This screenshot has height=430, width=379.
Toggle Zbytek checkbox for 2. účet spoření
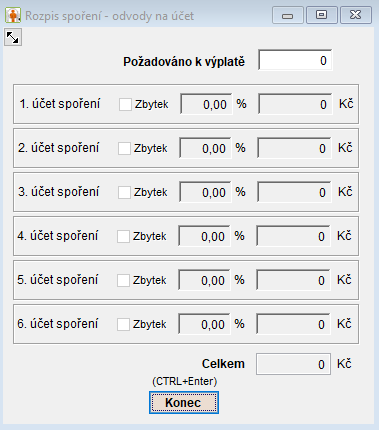pos(124,148)
